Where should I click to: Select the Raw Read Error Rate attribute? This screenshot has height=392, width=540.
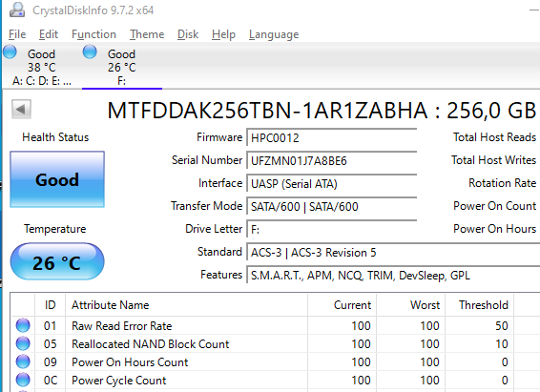[x=121, y=326]
